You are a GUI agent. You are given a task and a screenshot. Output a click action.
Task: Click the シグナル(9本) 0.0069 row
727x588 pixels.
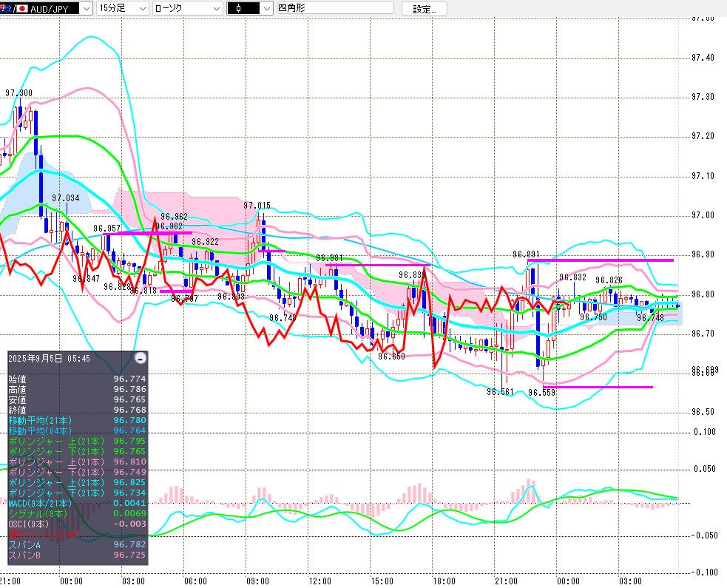tap(78, 513)
